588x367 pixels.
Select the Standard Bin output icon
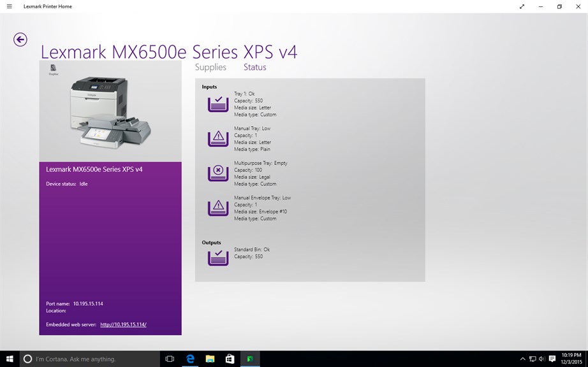[218, 257]
